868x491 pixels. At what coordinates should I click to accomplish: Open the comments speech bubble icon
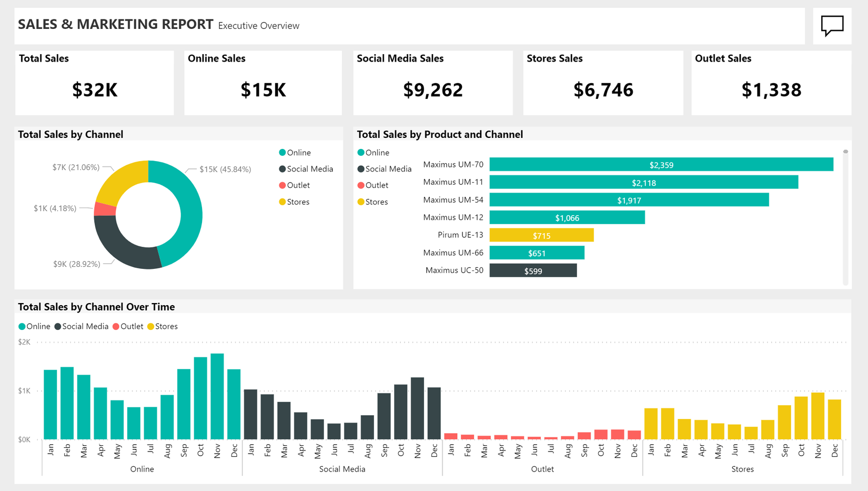point(832,24)
